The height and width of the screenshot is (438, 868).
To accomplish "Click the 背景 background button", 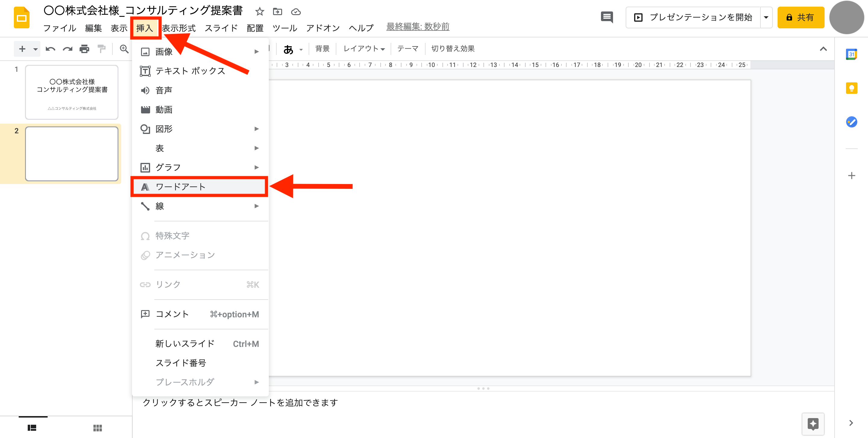I will click(322, 49).
